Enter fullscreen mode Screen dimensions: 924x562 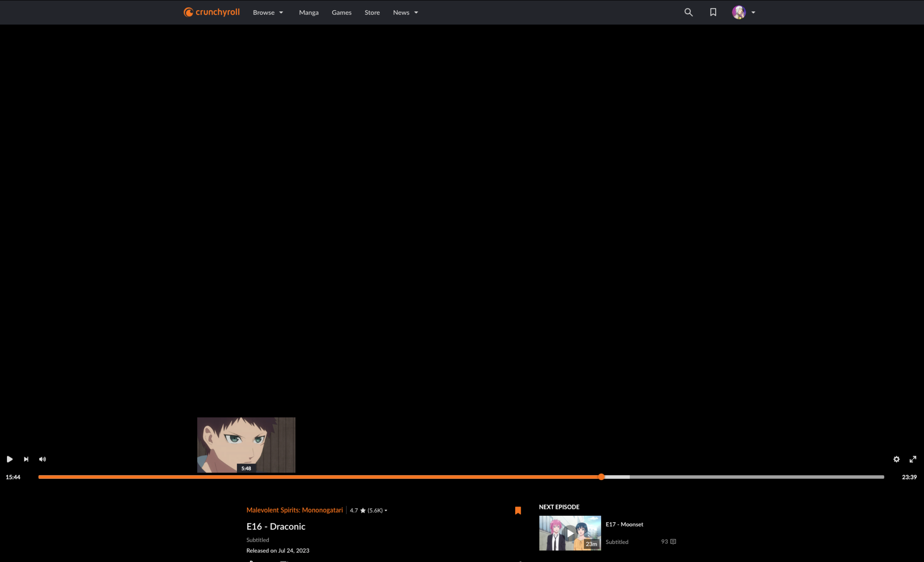(x=913, y=459)
